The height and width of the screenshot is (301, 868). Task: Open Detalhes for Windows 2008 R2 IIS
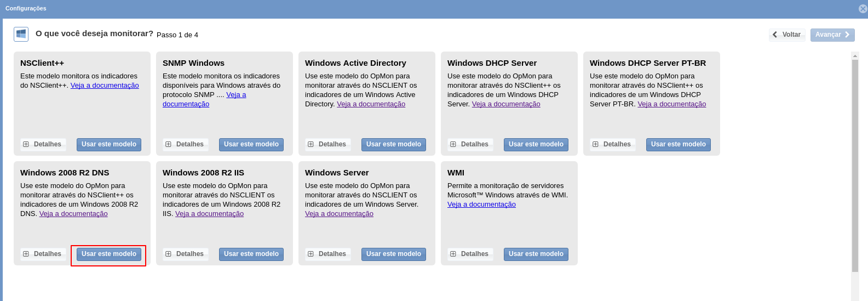(185, 254)
